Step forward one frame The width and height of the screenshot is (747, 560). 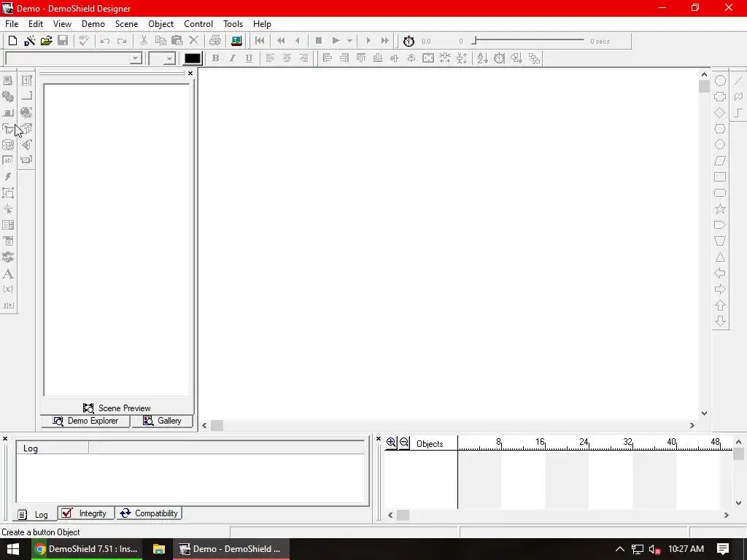(x=368, y=41)
